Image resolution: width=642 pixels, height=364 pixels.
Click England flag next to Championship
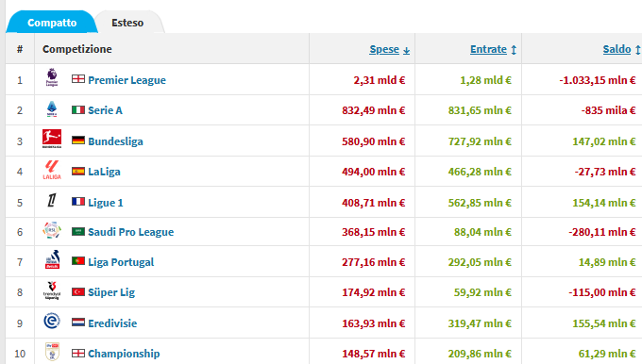[78, 353]
